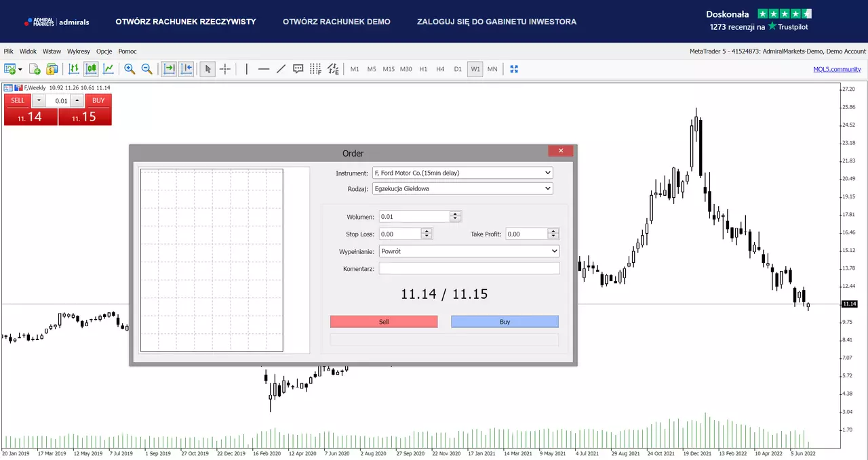
Task: Pick the trendline drawing tool
Action: coord(281,69)
